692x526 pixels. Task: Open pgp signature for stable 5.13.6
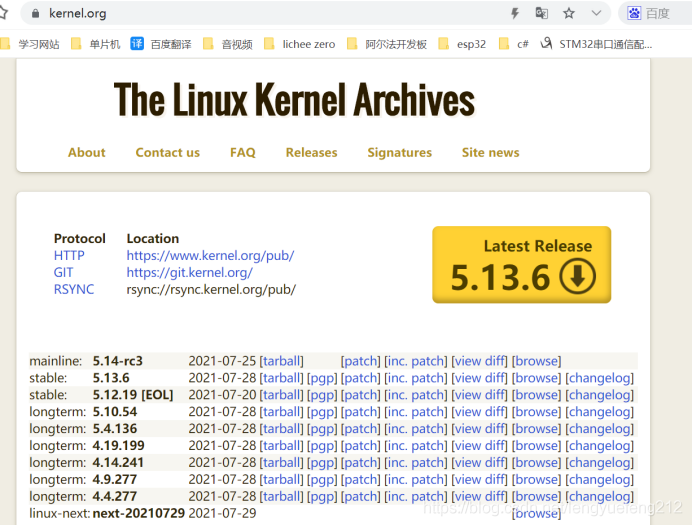tap(322, 378)
